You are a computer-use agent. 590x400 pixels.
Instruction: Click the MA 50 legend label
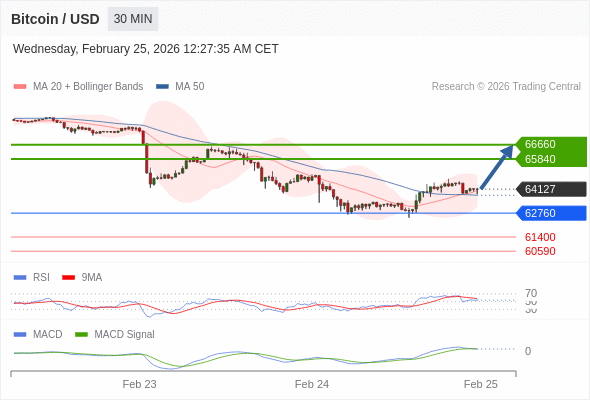pos(190,87)
